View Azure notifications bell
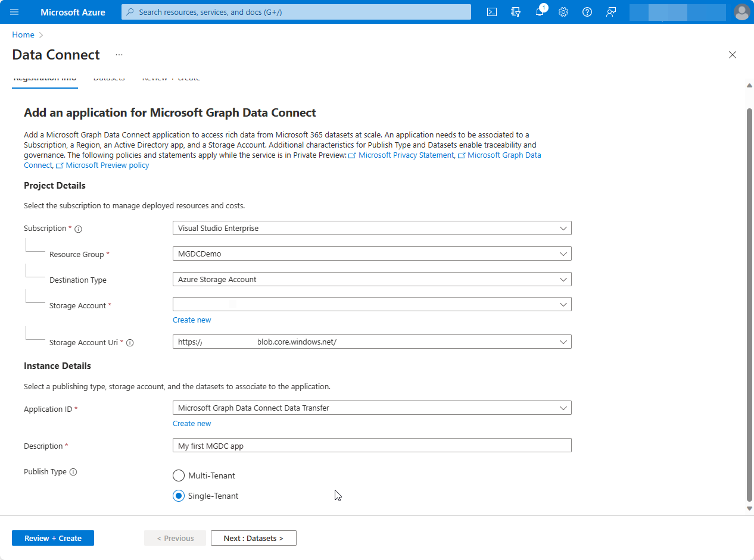Screen dimensions: 754x560 click(540, 12)
